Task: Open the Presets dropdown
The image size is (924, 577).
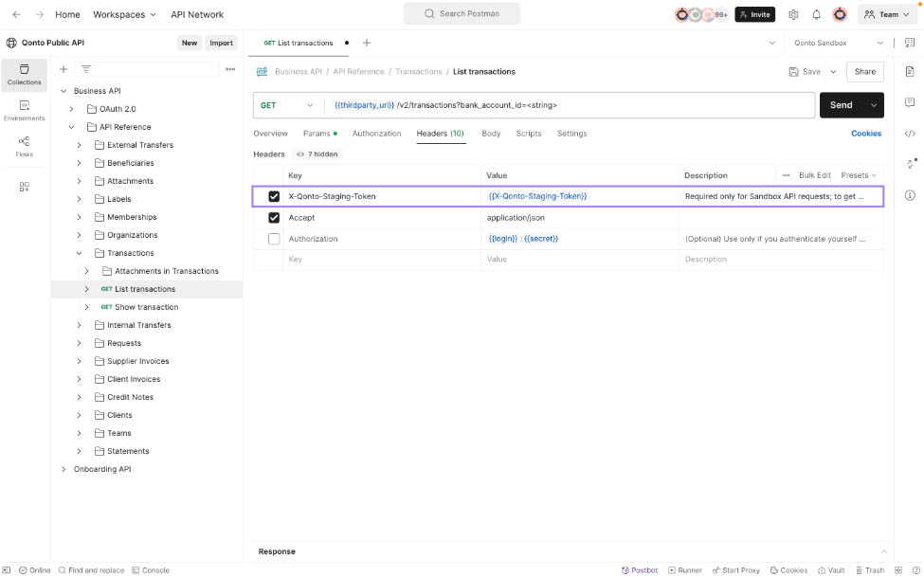Action: [858, 175]
